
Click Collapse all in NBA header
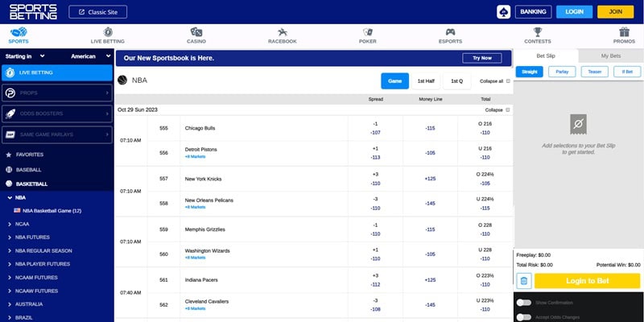(495, 81)
